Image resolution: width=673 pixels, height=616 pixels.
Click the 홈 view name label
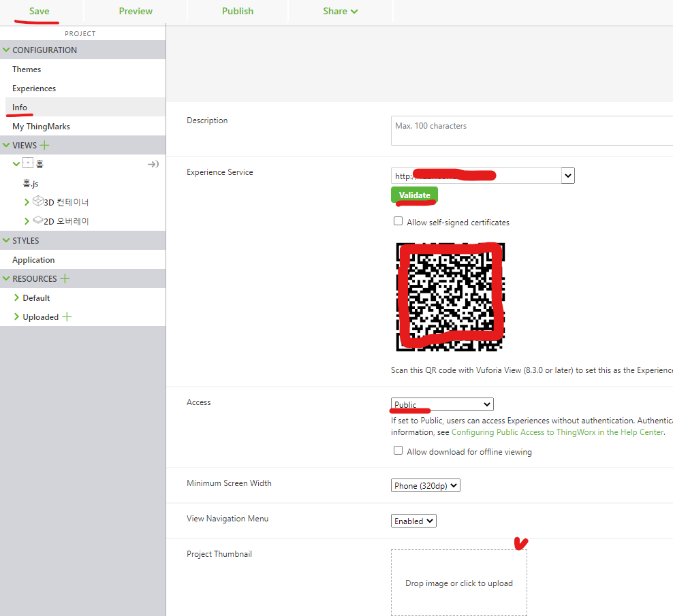coord(40,164)
